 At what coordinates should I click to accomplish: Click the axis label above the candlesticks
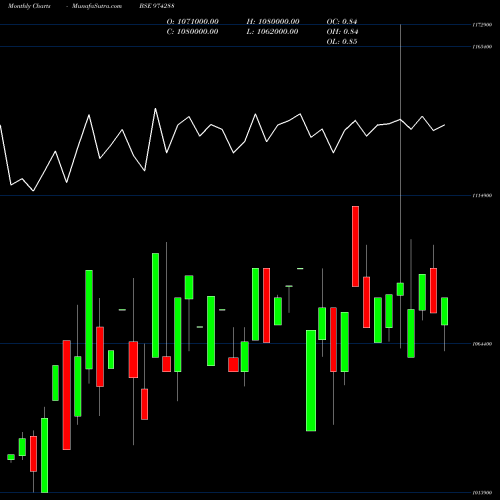482,196
